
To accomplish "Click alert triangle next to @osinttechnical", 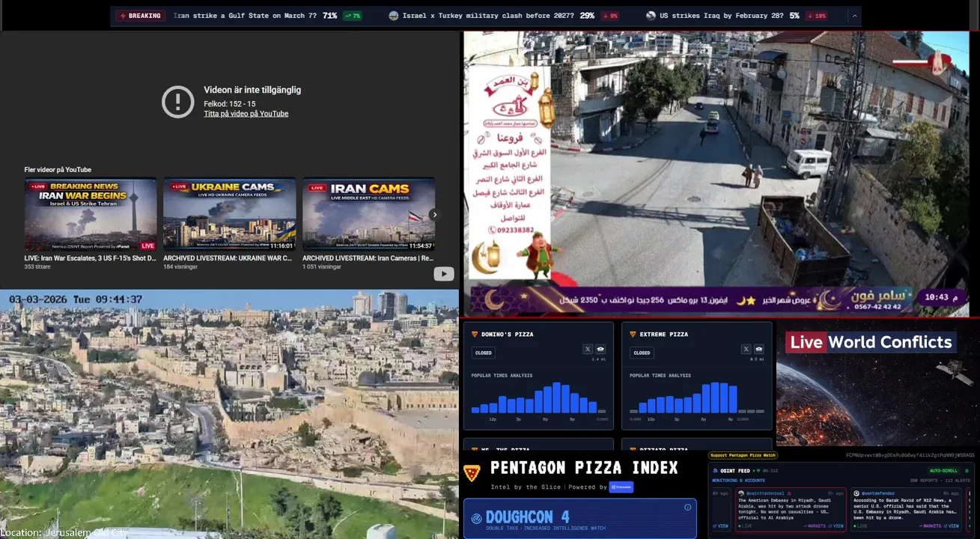I will pos(789,493).
